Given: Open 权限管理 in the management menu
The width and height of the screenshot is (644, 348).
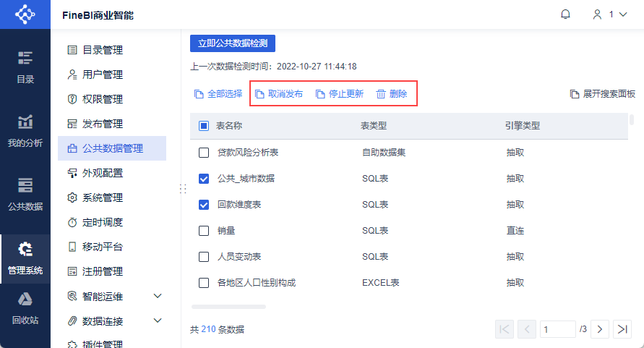Looking at the screenshot, I should 102,99.
